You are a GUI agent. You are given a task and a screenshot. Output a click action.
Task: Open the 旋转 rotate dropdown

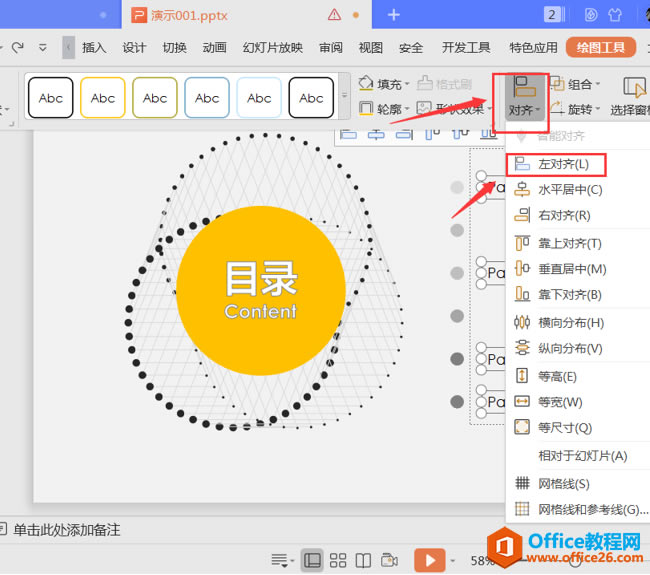click(575, 109)
